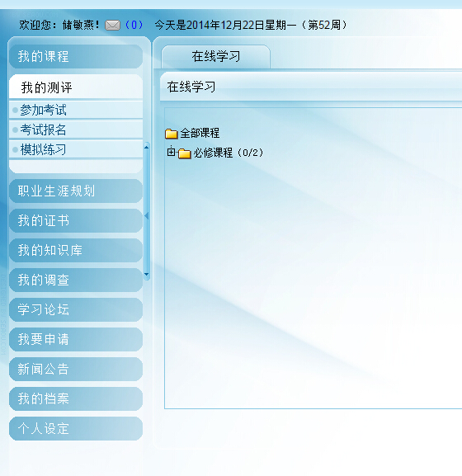The image size is (462, 476).
Task: Click the 全部课程 folder icon
Action: click(x=172, y=134)
